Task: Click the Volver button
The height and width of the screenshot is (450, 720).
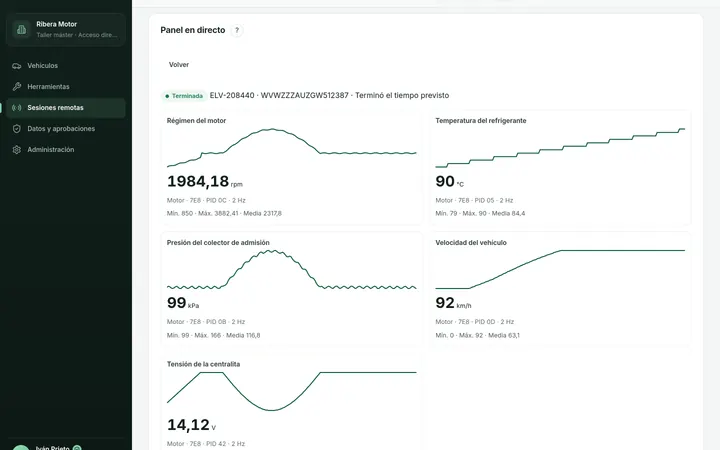Action: tap(179, 65)
